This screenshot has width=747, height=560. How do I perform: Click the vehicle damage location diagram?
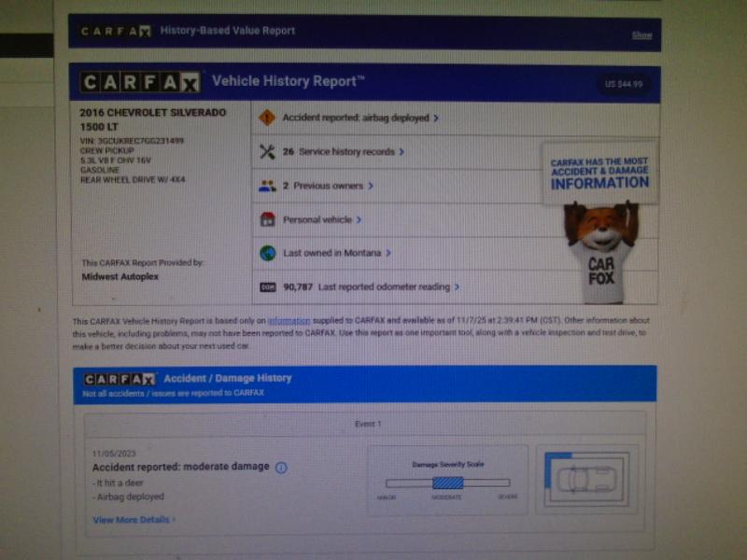point(586,480)
